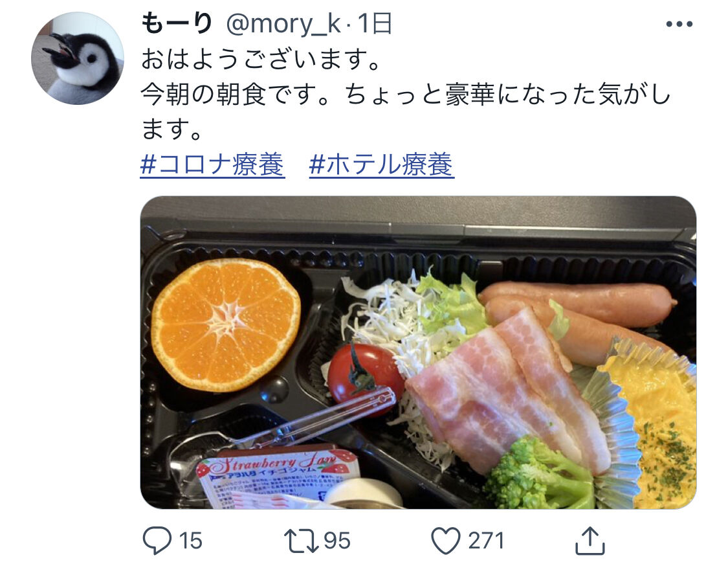Click the orange slice in photo
Screen dimensions: 728x575
tap(226, 324)
